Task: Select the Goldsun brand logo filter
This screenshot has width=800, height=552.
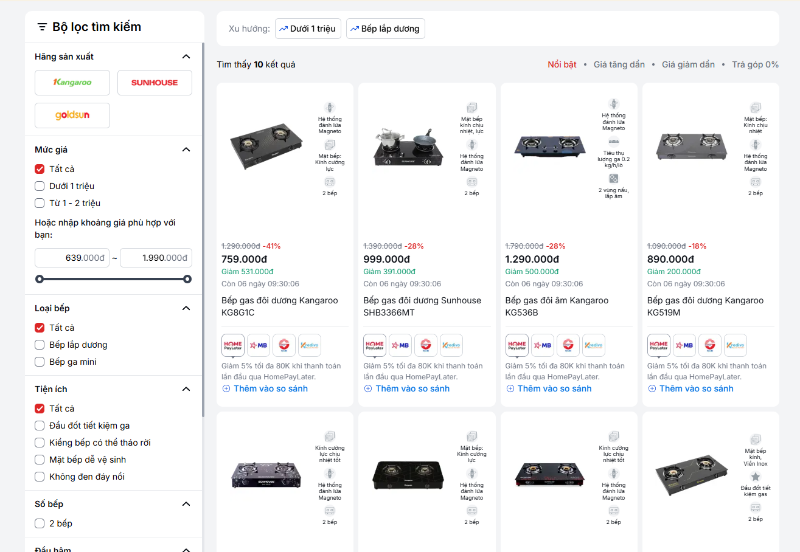Action: tap(72, 115)
